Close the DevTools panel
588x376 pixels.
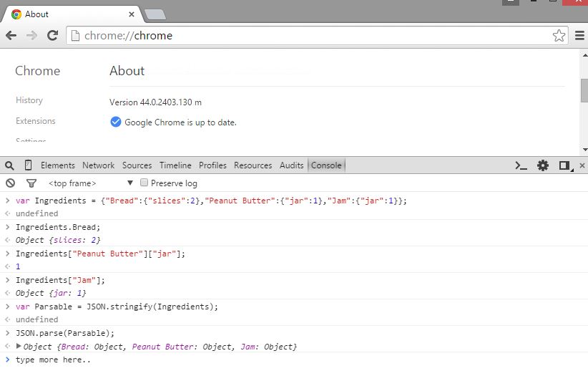pyautogui.click(x=582, y=165)
